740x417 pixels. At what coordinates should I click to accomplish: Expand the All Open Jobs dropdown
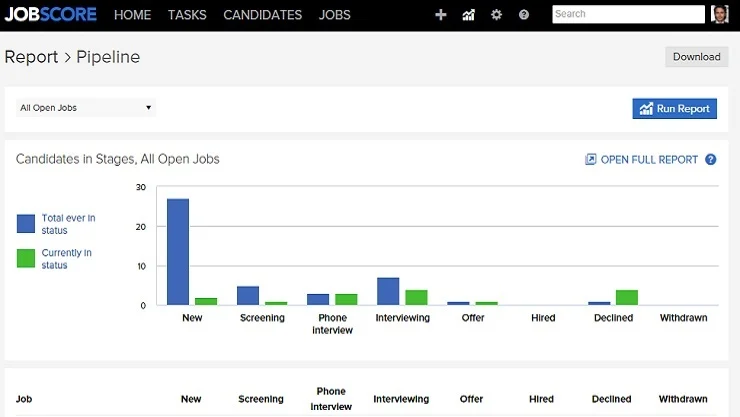point(86,108)
